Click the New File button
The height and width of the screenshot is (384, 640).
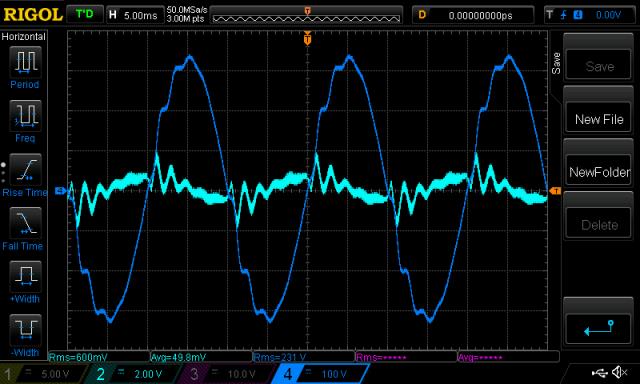pyautogui.click(x=598, y=119)
